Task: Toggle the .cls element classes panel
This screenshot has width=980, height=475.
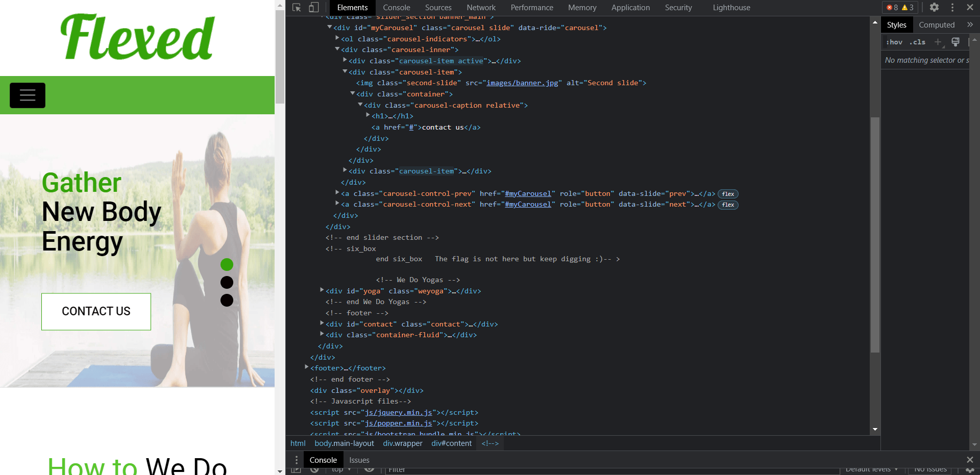Action: [x=917, y=42]
